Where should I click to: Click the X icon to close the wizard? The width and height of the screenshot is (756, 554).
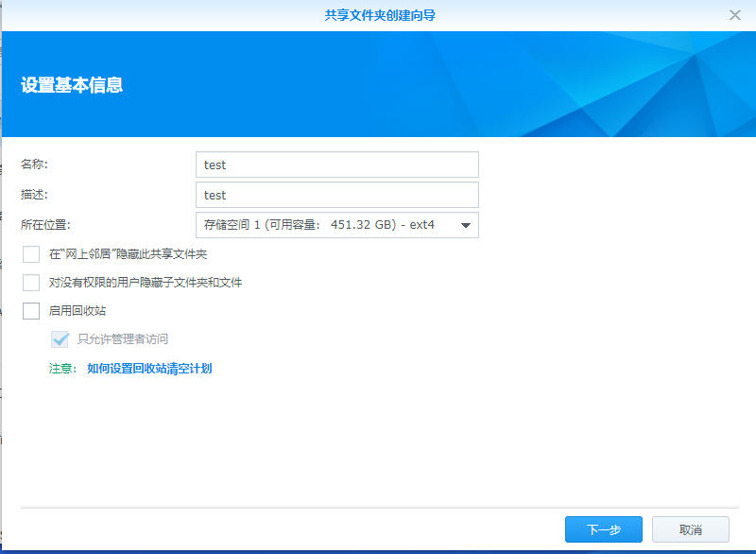coord(734,15)
